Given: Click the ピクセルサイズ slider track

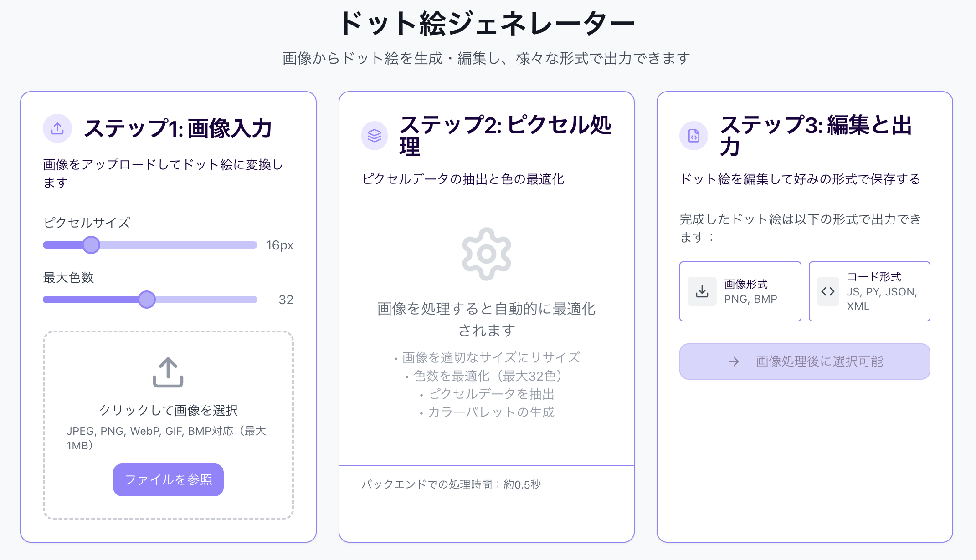Looking at the screenshot, I should coord(191,245).
